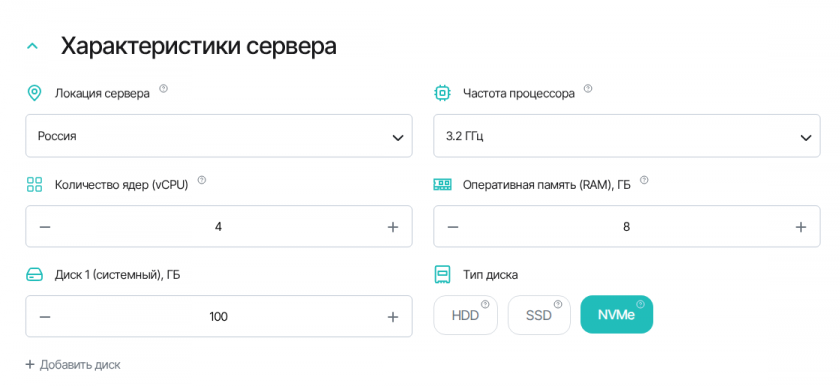The height and width of the screenshot is (386, 840).
Task: Click the Локация сервера label
Action: tap(102, 94)
